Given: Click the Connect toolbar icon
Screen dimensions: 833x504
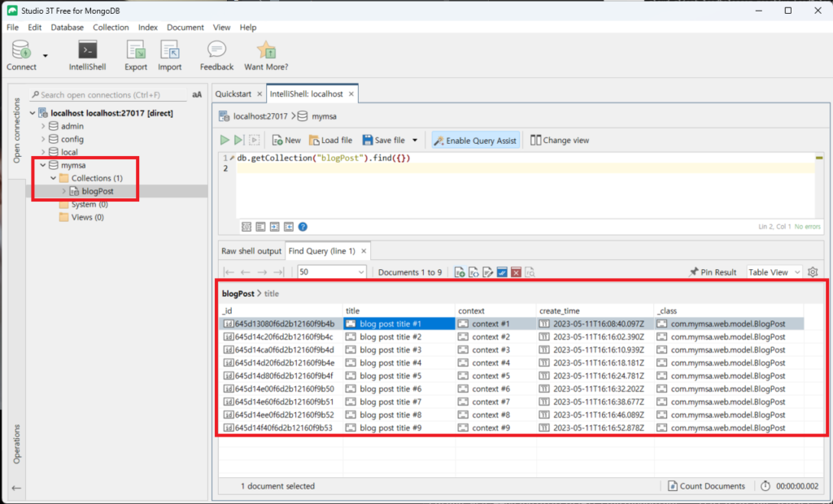Looking at the screenshot, I should tap(21, 50).
